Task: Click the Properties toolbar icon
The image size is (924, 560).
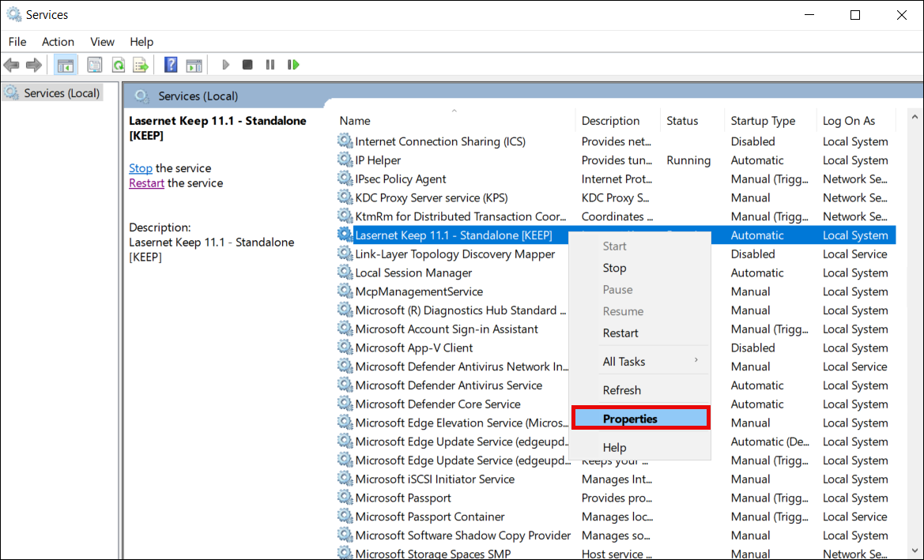Action: [x=95, y=65]
